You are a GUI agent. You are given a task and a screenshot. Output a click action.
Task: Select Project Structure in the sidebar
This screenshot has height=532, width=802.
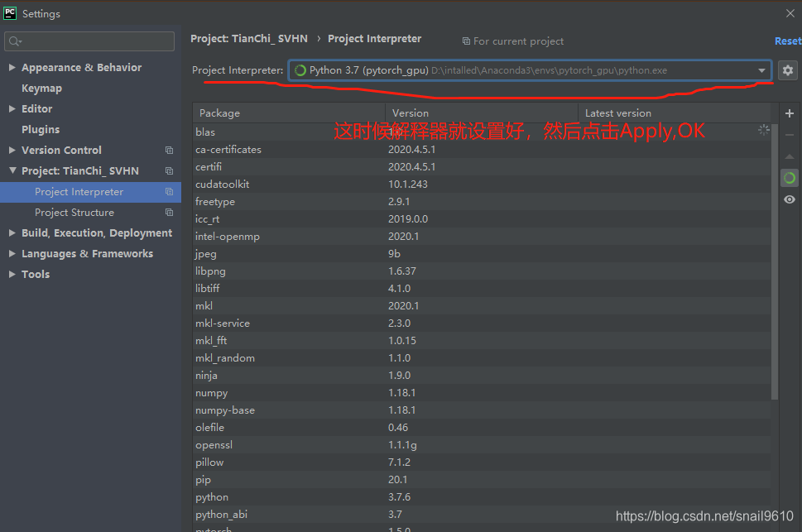90,213
